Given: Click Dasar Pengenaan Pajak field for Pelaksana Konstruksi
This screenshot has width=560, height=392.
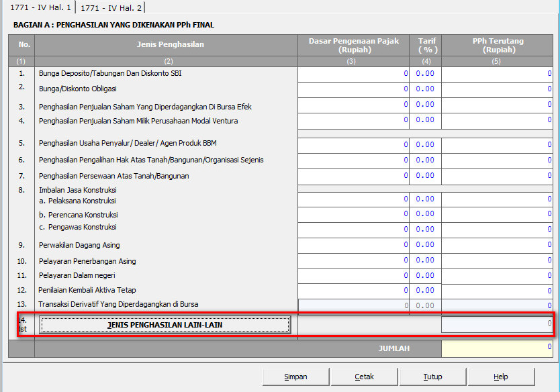Looking at the screenshot, I should tap(353, 199).
